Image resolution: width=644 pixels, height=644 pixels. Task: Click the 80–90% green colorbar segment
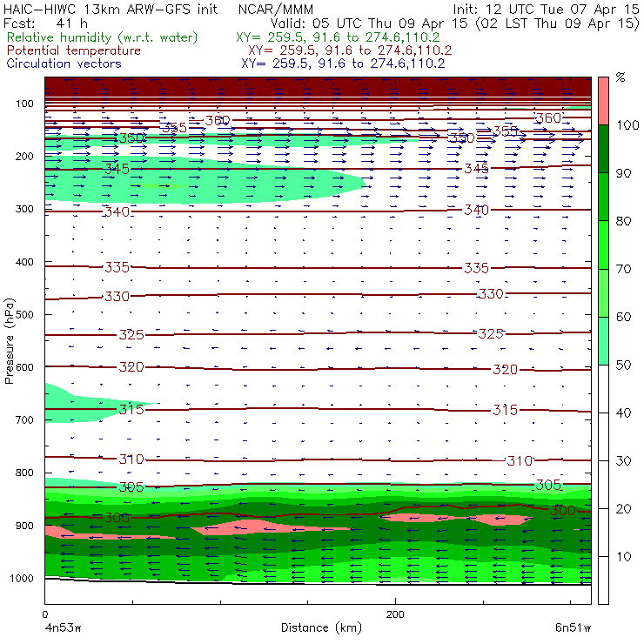coord(603,197)
